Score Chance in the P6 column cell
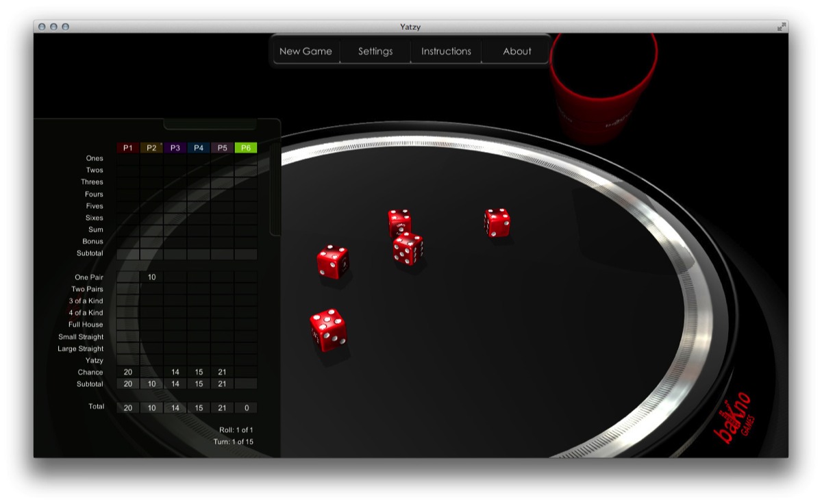Image resolution: width=822 pixels, height=504 pixels. 246,373
